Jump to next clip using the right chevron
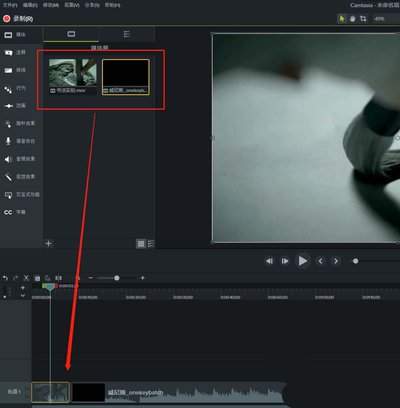This screenshot has height=408, width=400. (336, 261)
